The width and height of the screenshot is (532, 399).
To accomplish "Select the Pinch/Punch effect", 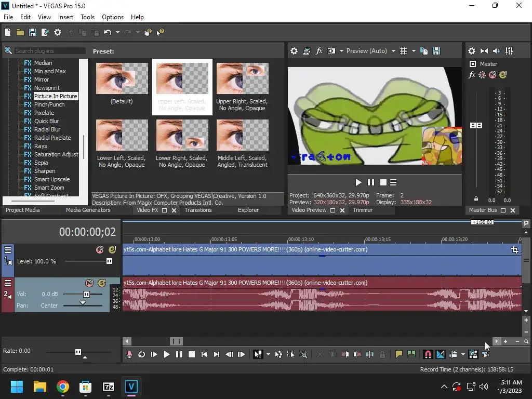I will [49, 104].
